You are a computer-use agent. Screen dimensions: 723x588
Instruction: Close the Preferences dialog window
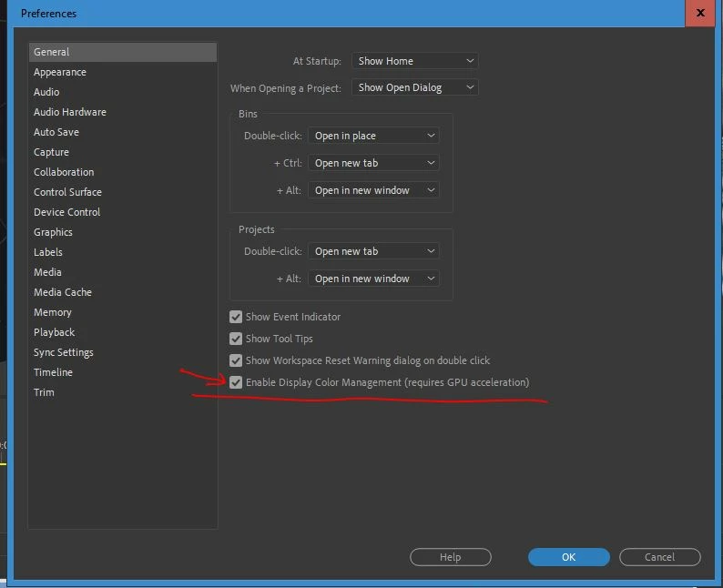tap(700, 13)
